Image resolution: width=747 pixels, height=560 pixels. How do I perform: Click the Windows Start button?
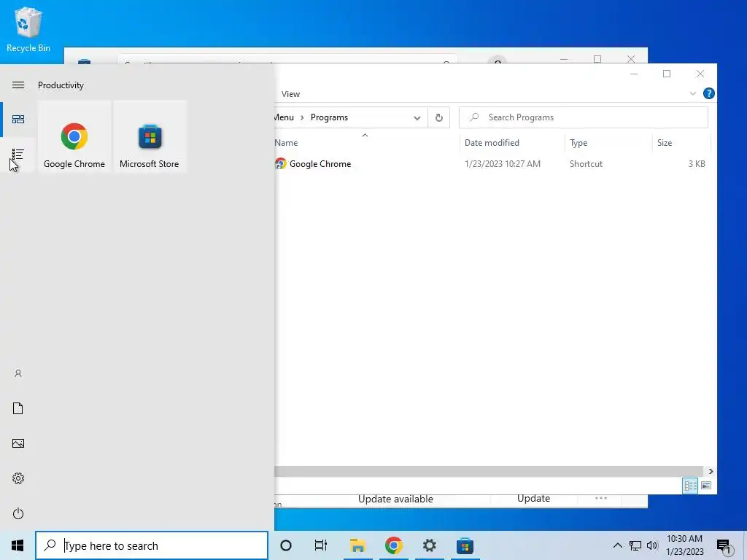(x=18, y=545)
